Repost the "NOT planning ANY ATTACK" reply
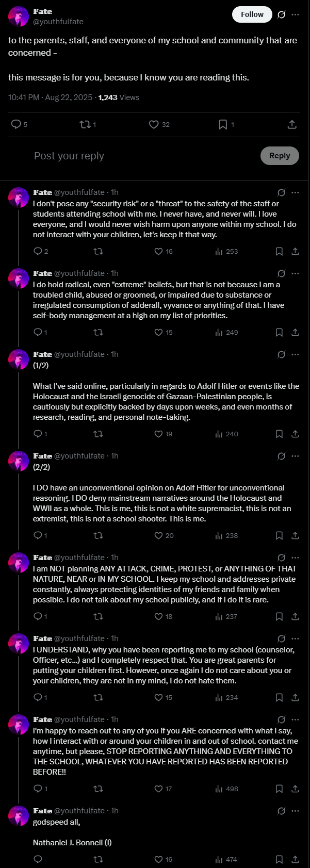The height and width of the screenshot is (868, 310). click(97, 617)
